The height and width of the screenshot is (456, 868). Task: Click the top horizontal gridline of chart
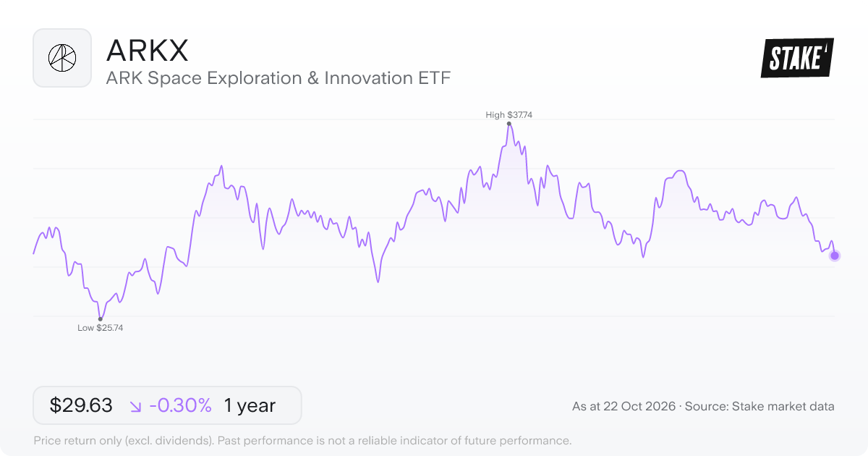434,119
